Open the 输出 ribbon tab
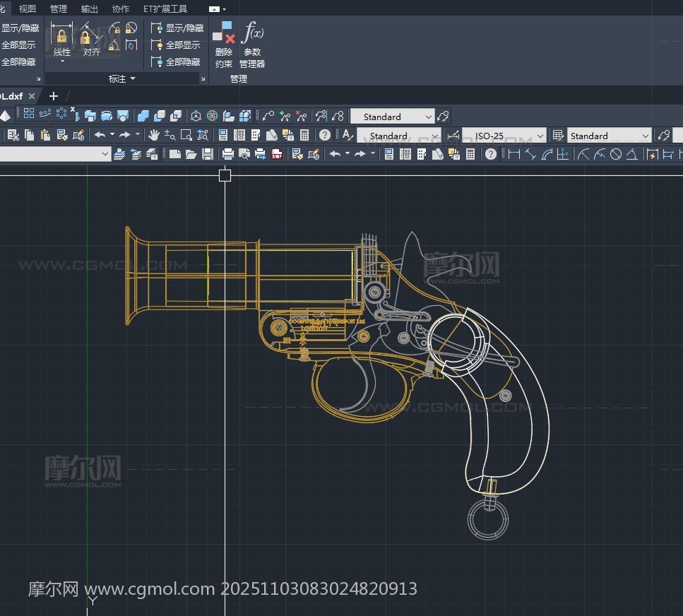This screenshot has width=683, height=616. point(90,8)
